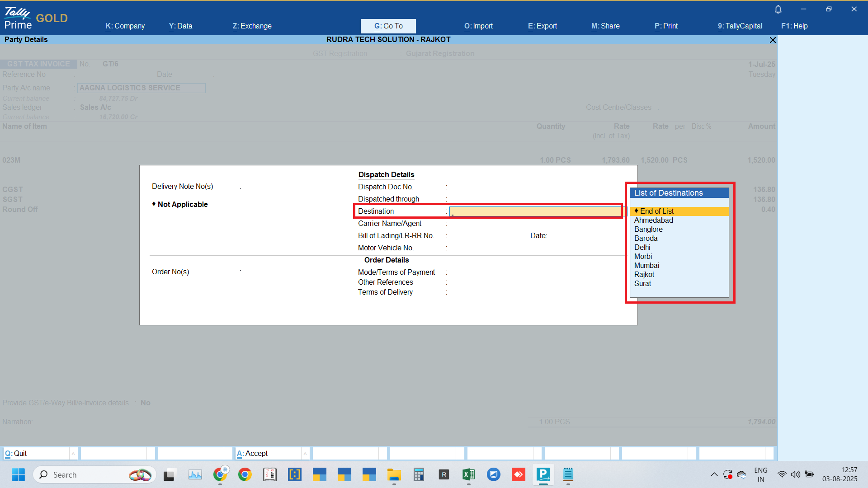Click the Destination input field
Image resolution: width=868 pixels, height=488 pixels.
click(535, 211)
